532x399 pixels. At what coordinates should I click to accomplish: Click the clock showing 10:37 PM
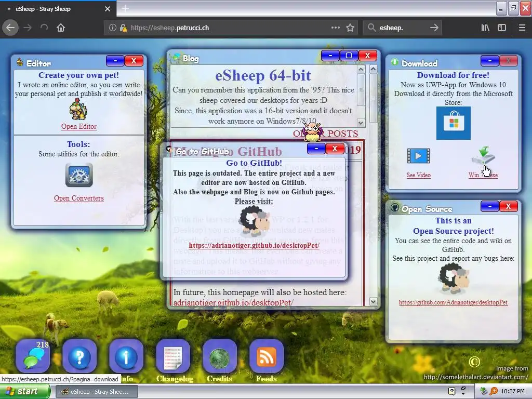click(513, 392)
